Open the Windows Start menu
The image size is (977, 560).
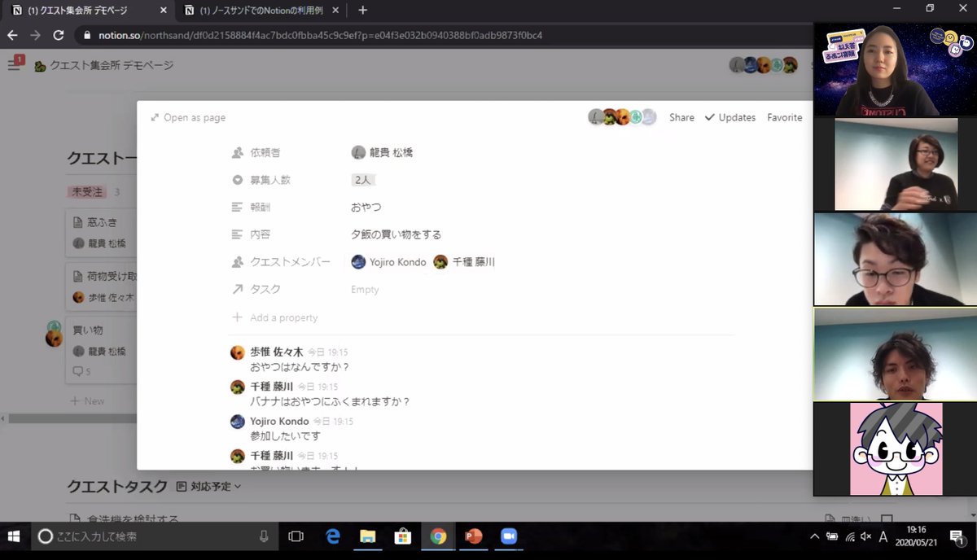[x=14, y=536]
